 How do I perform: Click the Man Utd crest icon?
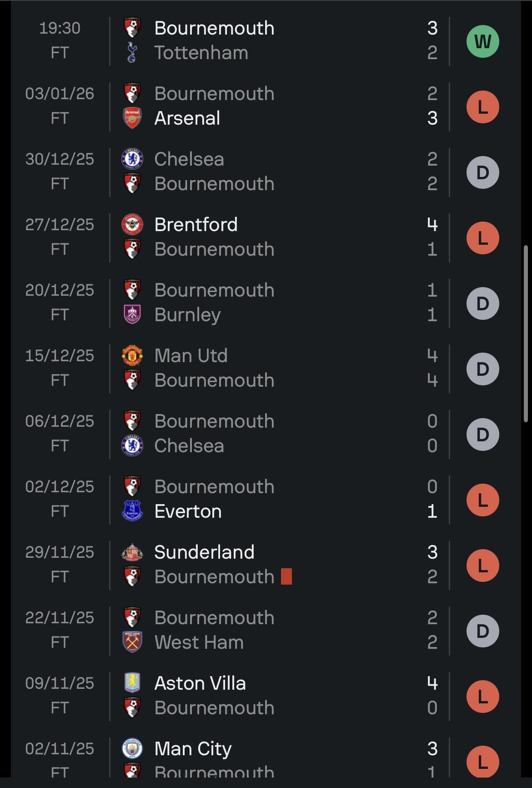[x=132, y=355]
